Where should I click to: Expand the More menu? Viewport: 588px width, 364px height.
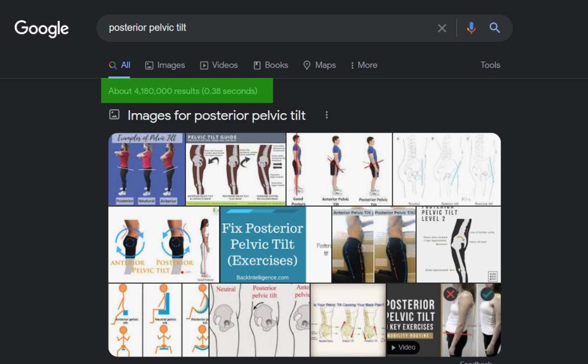point(363,65)
